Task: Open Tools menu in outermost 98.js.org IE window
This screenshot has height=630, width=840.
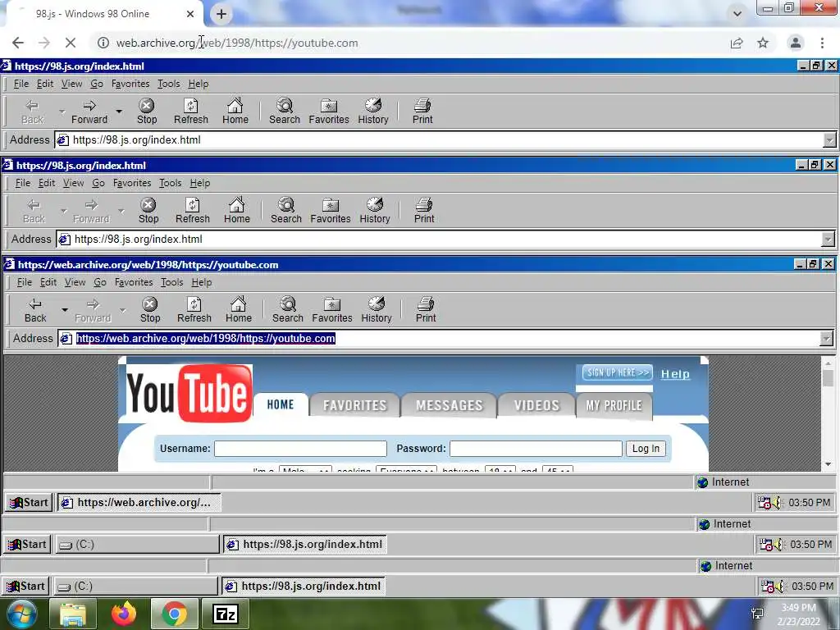Action: click(168, 84)
